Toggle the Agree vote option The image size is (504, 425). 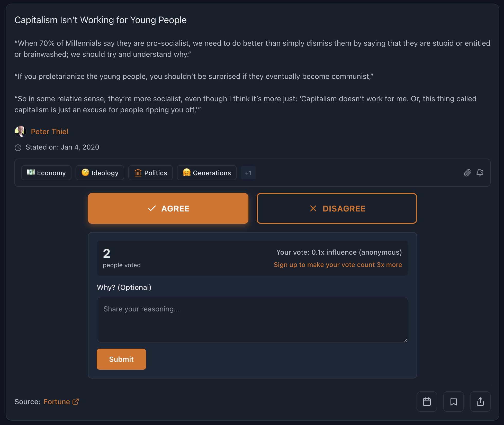(168, 208)
